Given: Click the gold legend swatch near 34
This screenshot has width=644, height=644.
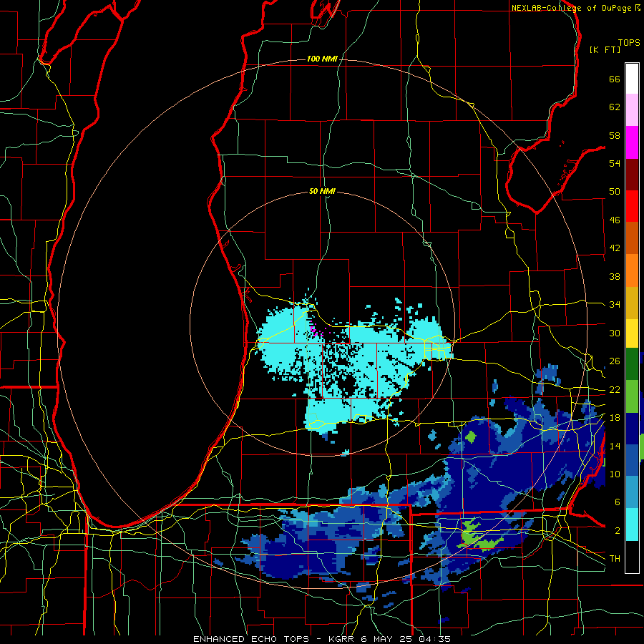Looking at the screenshot, I should click(632, 303).
